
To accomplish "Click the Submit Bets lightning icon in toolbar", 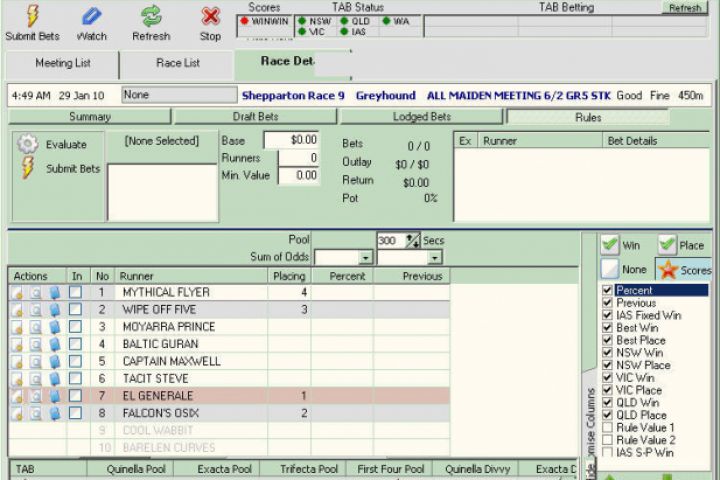I will click(32, 16).
